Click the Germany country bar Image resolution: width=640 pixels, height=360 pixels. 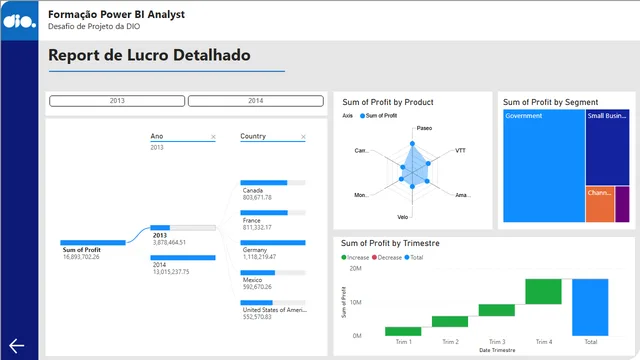point(273,242)
